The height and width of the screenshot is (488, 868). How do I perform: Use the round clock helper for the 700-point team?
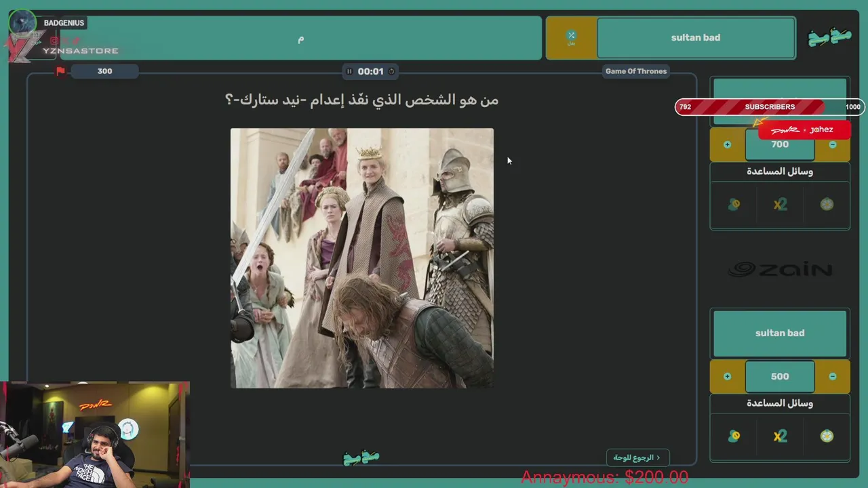point(827,205)
